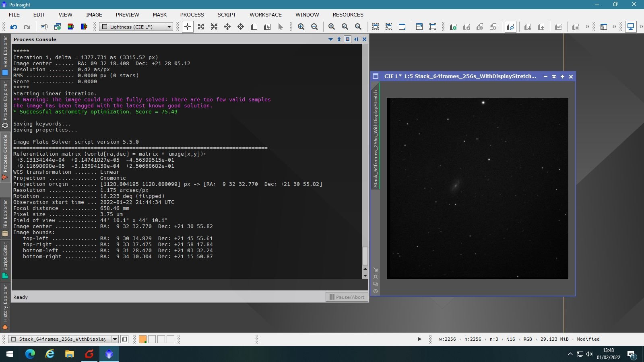Activate the crosshair Readout mode tool

pos(188,27)
